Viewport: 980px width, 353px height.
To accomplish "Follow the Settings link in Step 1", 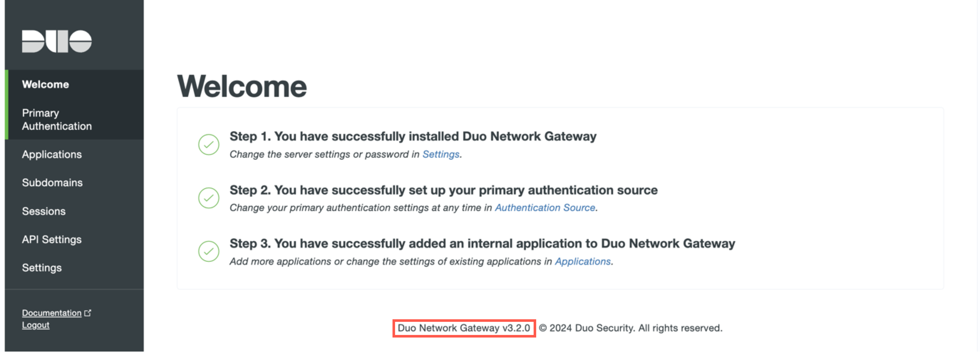I will (440, 154).
